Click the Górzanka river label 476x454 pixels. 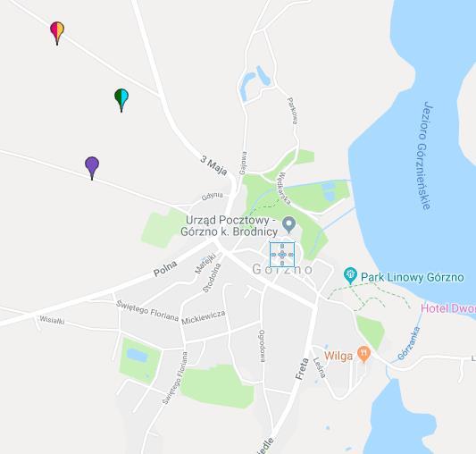(409, 343)
